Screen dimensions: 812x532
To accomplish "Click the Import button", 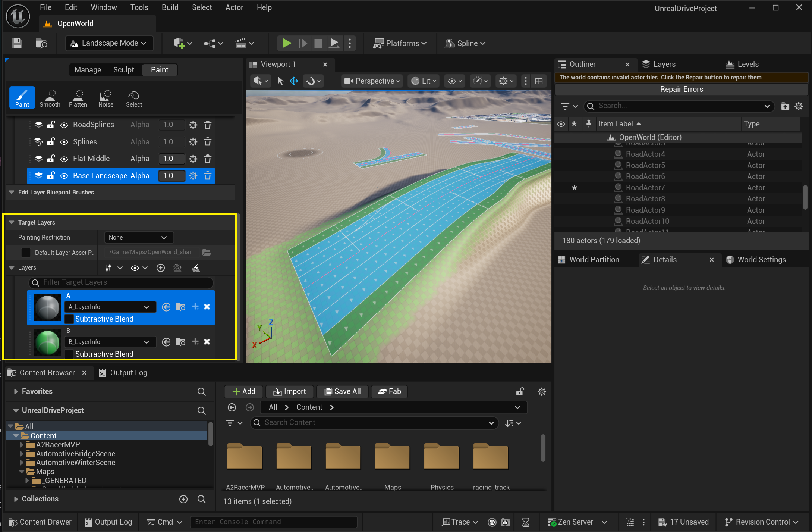I will pyautogui.click(x=290, y=391).
